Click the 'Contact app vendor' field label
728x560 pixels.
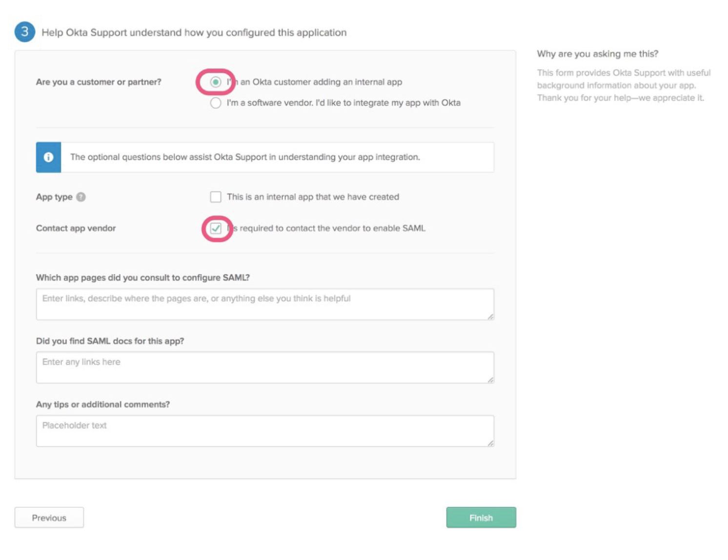[76, 228]
